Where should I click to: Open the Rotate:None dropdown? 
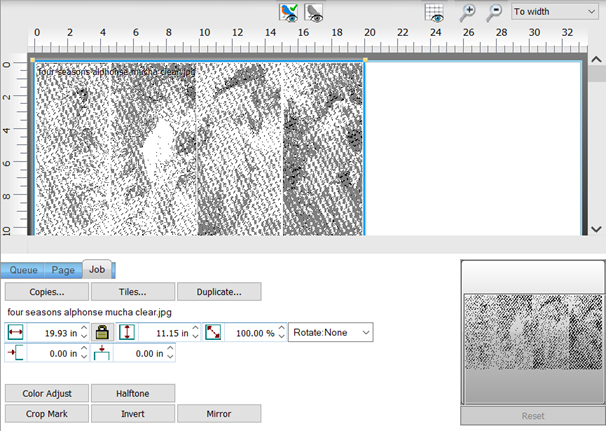(331, 332)
